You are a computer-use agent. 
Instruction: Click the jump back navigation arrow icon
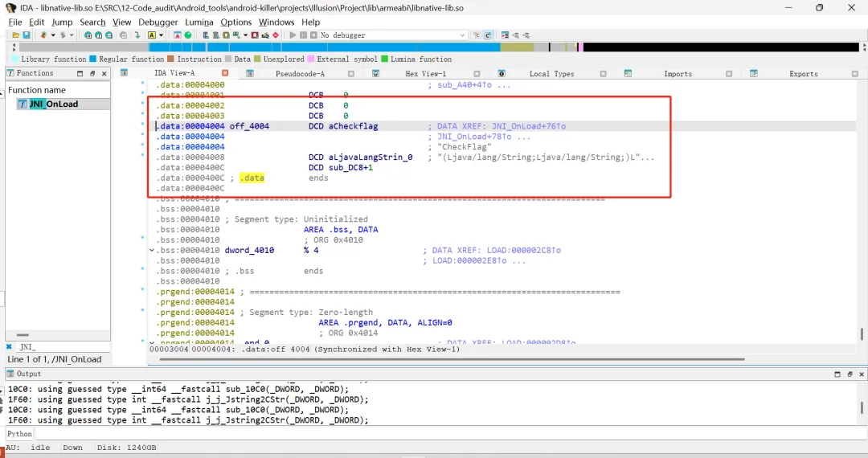(x=43, y=35)
